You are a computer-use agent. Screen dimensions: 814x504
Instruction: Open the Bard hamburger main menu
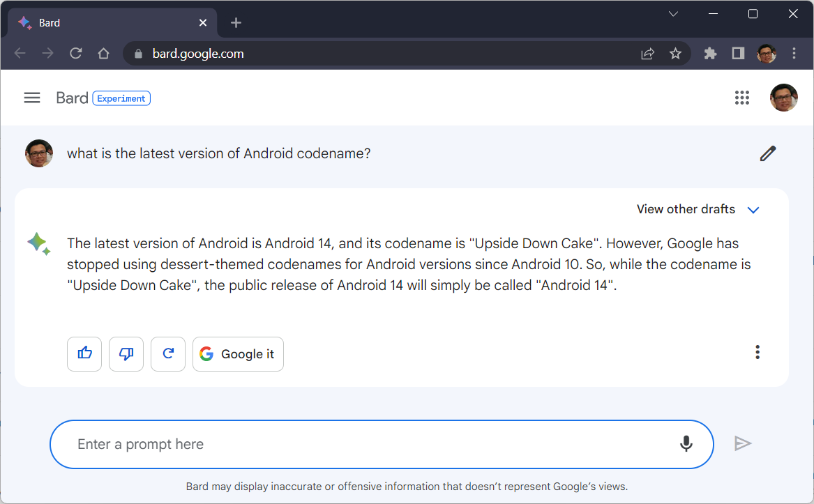pyautogui.click(x=32, y=98)
